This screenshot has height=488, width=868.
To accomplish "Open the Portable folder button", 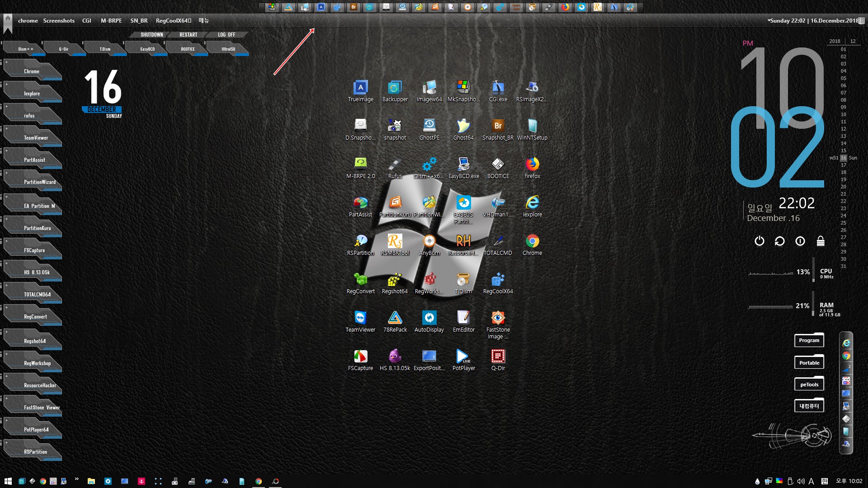I will (x=809, y=362).
